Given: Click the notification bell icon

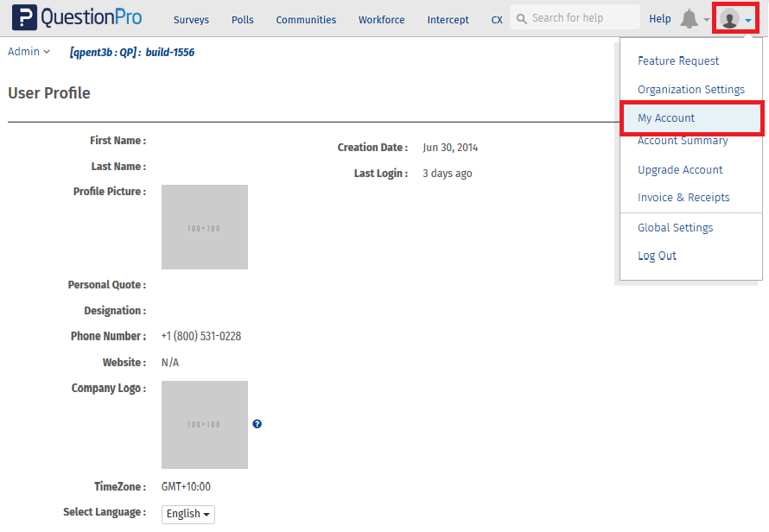Looking at the screenshot, I should point(689,19).
